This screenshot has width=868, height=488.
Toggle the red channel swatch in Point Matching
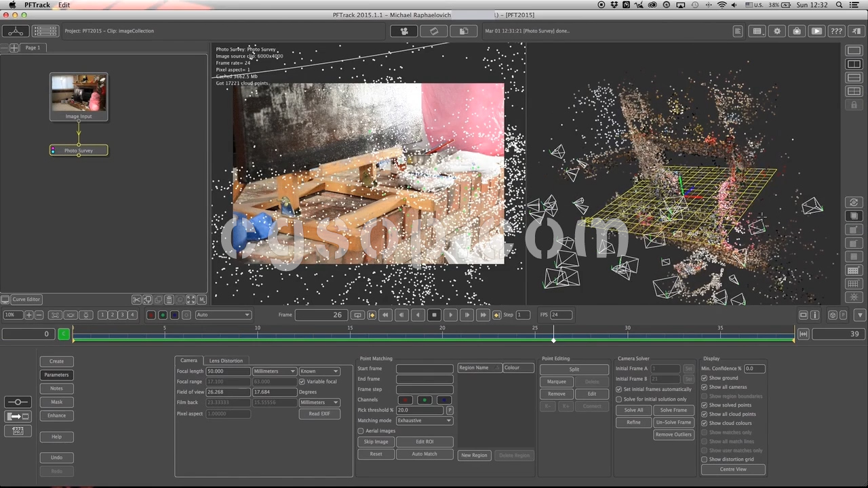point(405,400)
